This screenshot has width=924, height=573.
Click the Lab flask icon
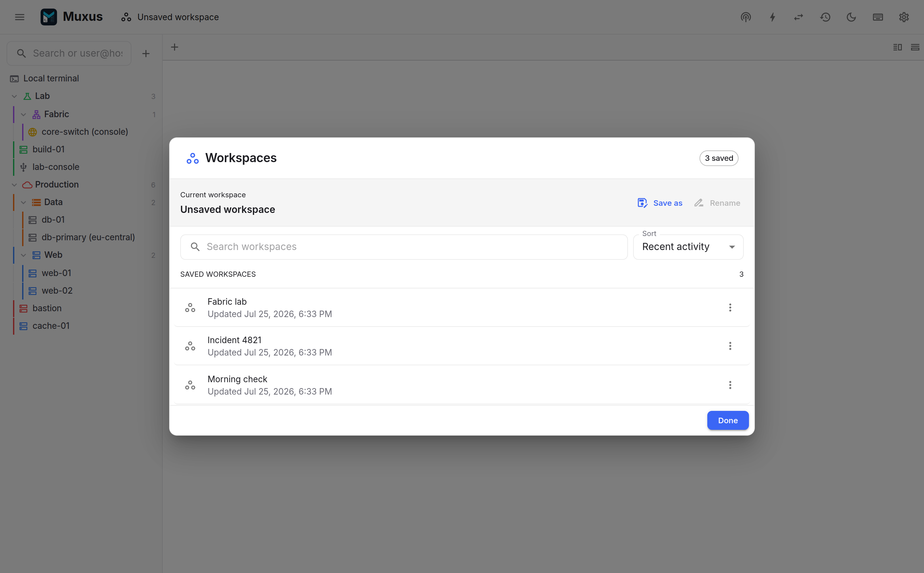click(x=27, y=96)
